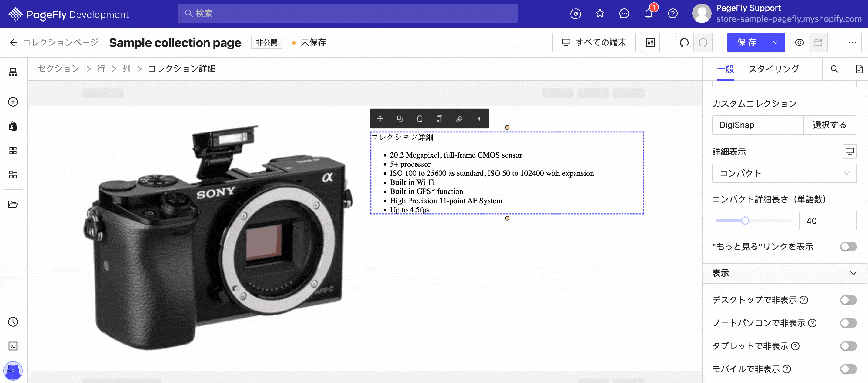Open the page settings sliders icon

650,42
